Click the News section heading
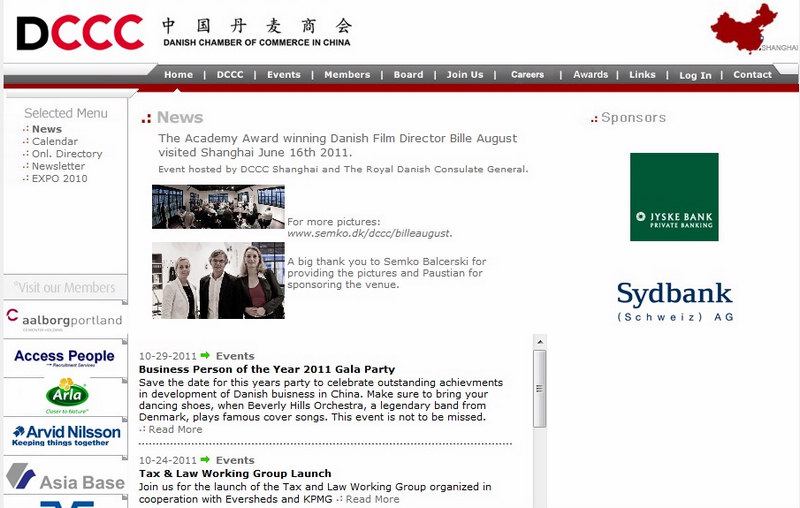 coord(180,117)
